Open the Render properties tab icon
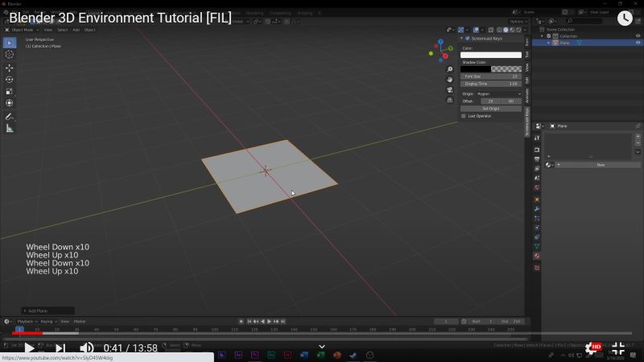The width and height of the screenshot is (644, 362). [x=537, y=150]
